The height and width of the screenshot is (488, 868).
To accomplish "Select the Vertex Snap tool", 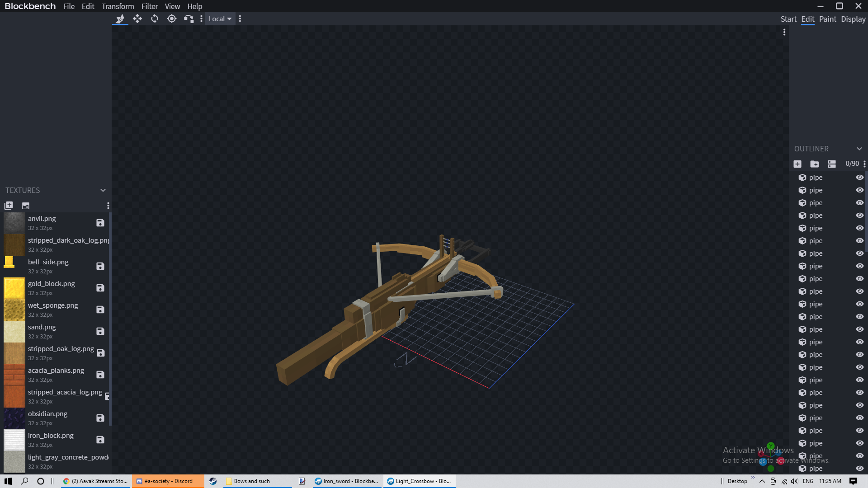I will [x=189, y=19].
